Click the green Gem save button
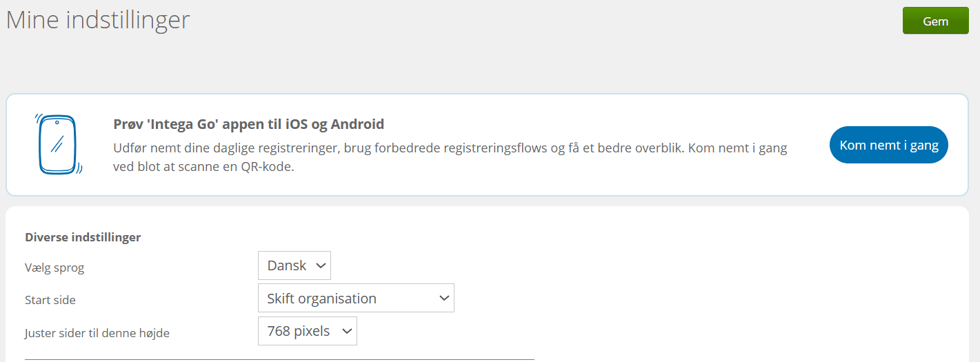 [935, 21]
